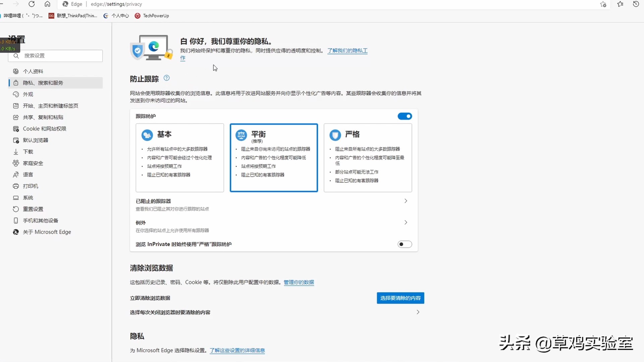Click the Edge logo beside 关于 Microsoft Edge
The width and height of the screenshot is (644, 362).
pyautogui.click(x=16, y=232)
